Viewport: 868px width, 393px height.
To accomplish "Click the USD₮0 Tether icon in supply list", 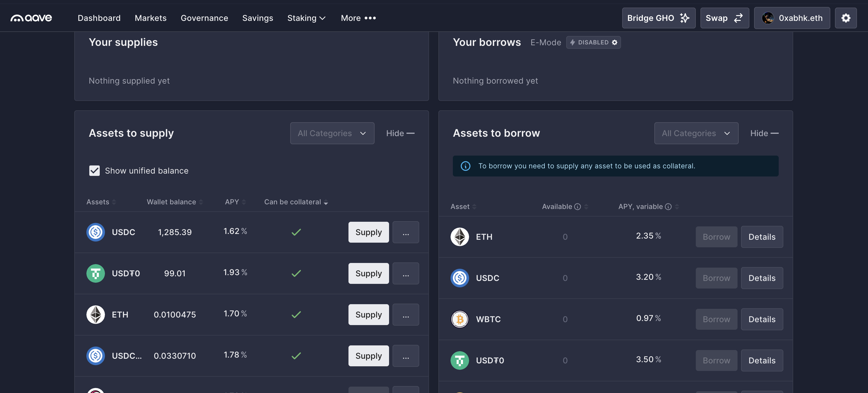I will tap(95, 273).
